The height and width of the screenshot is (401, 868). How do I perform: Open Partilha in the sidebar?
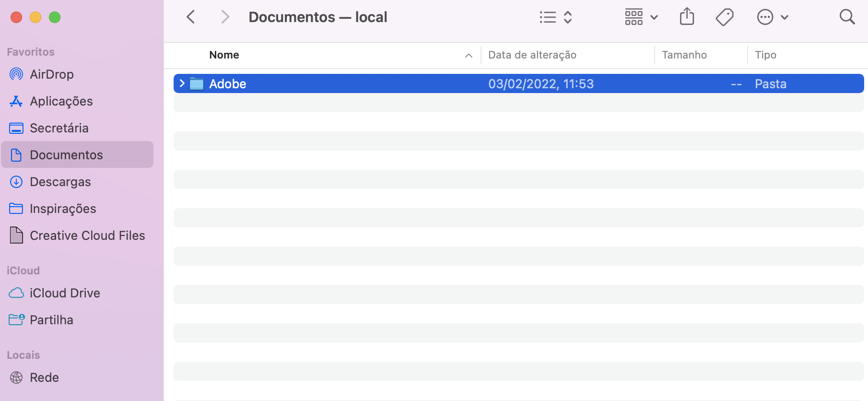coord(77,320)
